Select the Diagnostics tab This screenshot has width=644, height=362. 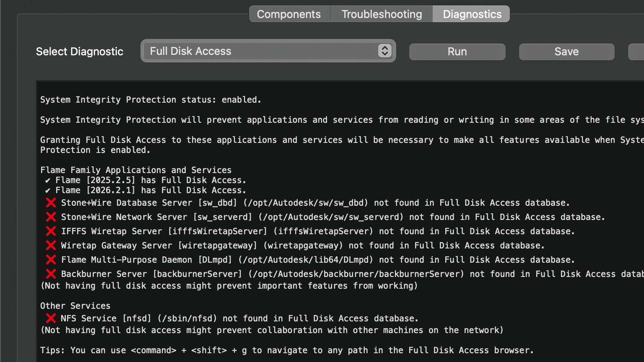pos(472,14)
